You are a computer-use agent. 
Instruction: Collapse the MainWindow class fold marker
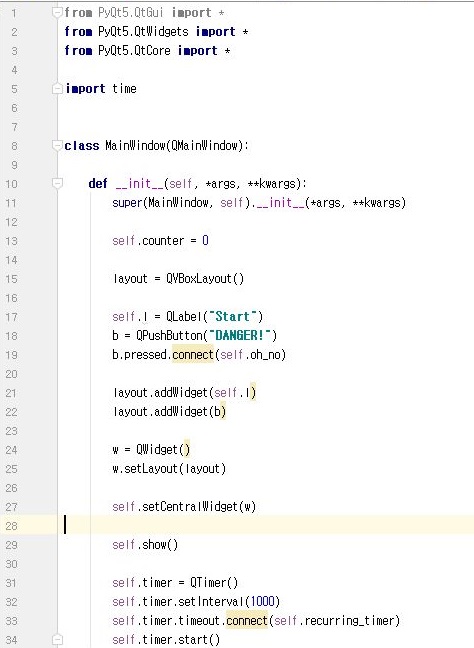(x=57, y=146)
